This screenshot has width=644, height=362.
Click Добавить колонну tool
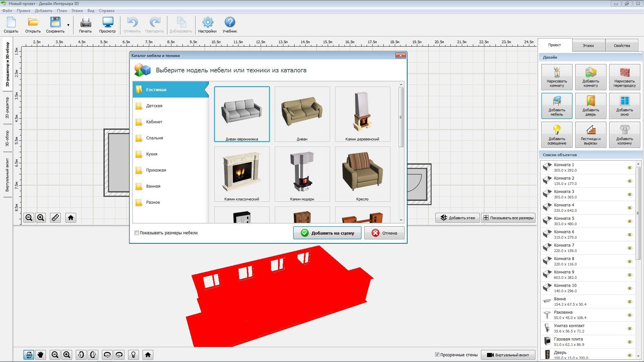[625, 134]
